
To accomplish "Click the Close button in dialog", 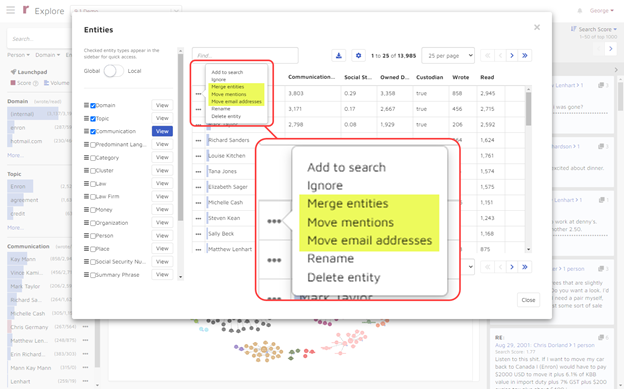I will click(528, 300).
